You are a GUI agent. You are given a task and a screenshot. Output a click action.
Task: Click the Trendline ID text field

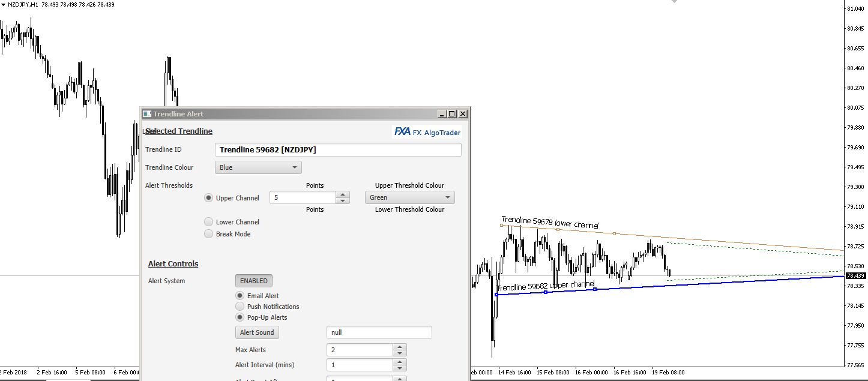coord(338,150)
